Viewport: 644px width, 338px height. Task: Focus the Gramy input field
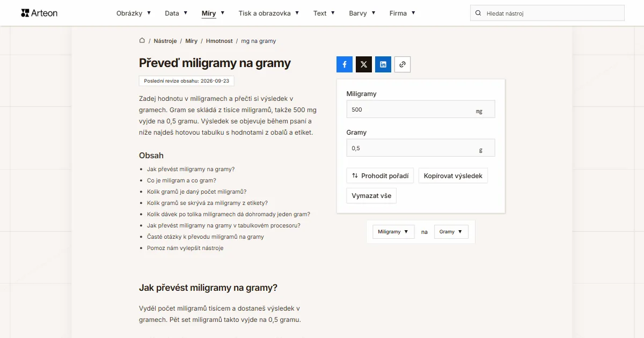[x=421, y=148]
